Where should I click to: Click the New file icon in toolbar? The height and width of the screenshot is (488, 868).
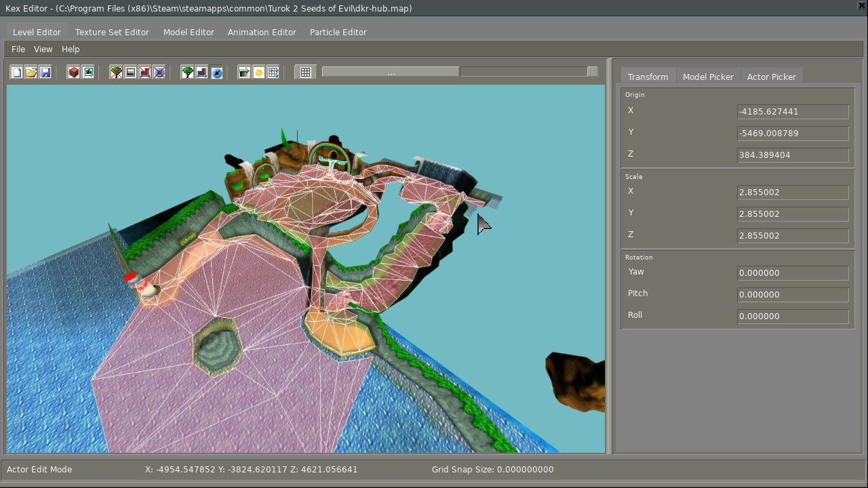click(x=17, y=73)
